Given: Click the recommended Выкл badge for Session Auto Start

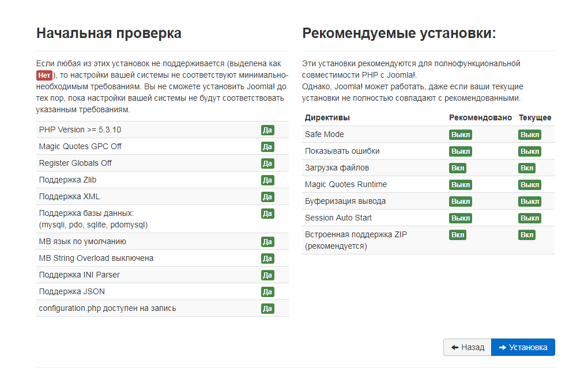Looking at the screenshot, I should (461, 218).
